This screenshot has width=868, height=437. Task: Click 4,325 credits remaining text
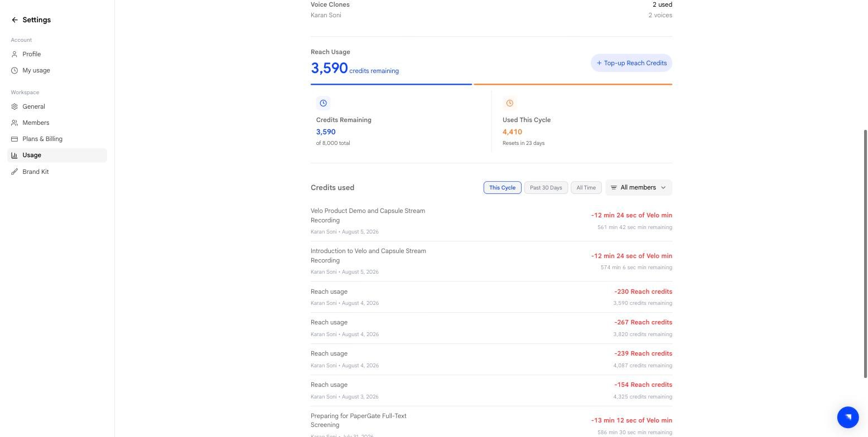coord(643,397)
